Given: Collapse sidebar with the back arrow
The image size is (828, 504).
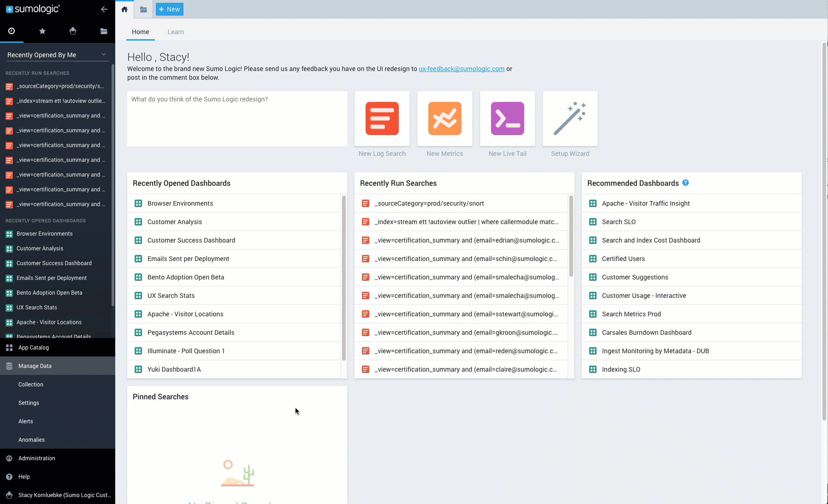Looking at the screenshot, I should pyautogui.click(x=104, y=9).
